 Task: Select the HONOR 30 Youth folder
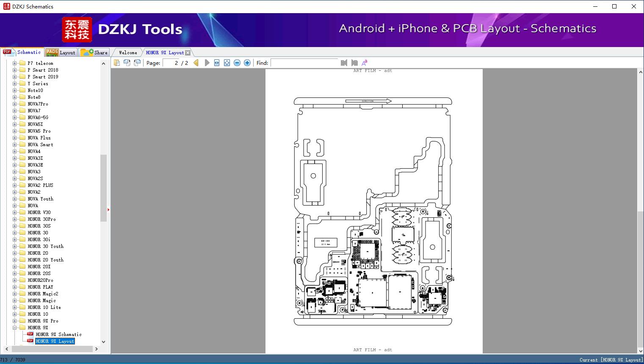(x=45, y=246)
